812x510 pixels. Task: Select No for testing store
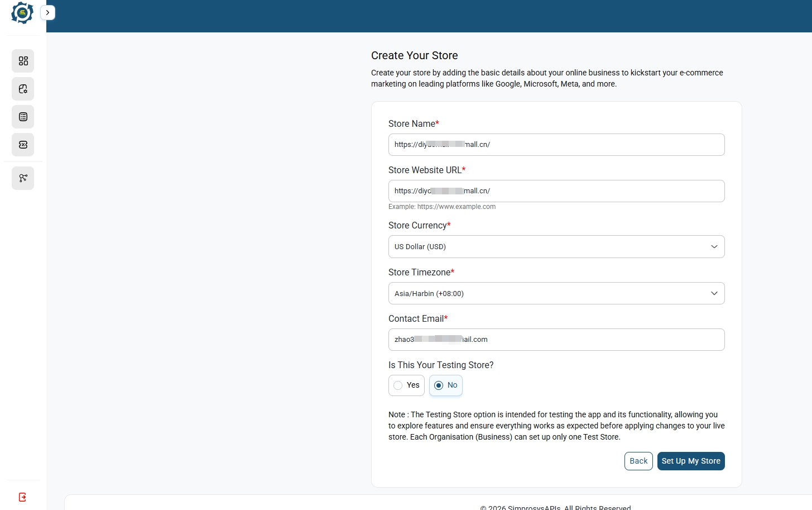pos(446,385)
